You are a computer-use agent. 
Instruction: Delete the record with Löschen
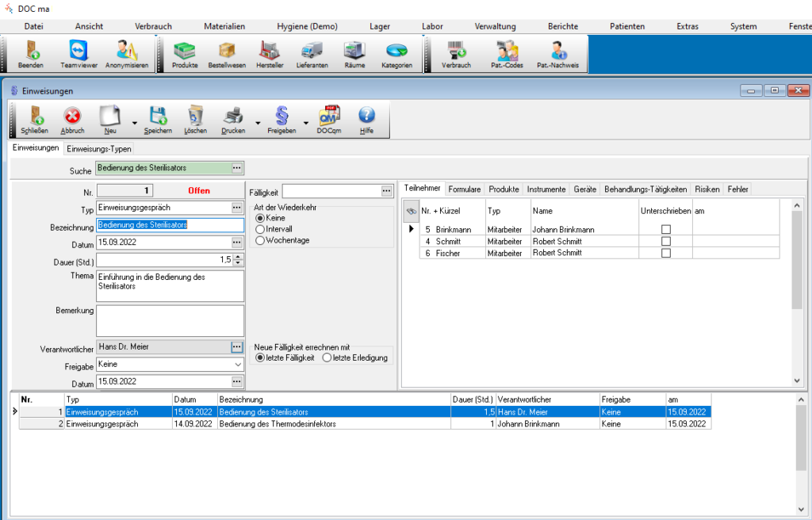click(x=196, y=120)
